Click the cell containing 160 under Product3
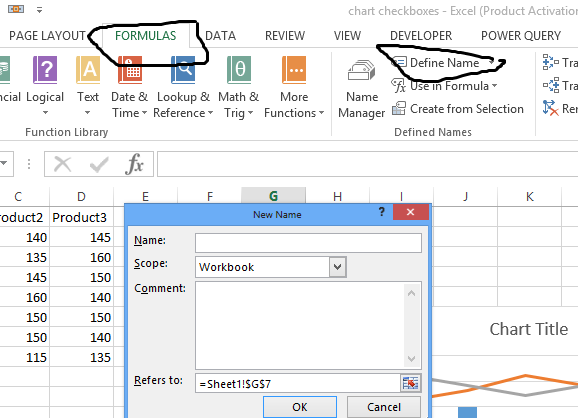This screenshot has width=578, height=418. click(81, 257)
